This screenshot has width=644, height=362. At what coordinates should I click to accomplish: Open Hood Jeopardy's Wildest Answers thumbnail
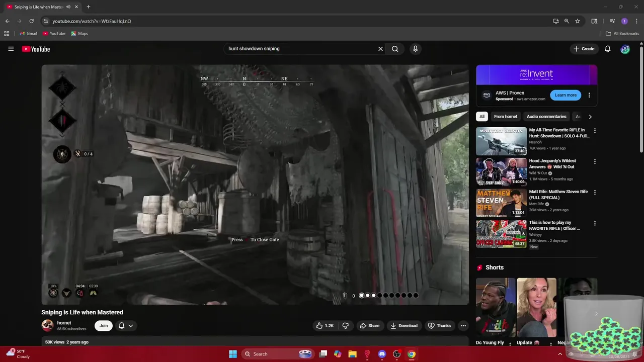[501, 172]
